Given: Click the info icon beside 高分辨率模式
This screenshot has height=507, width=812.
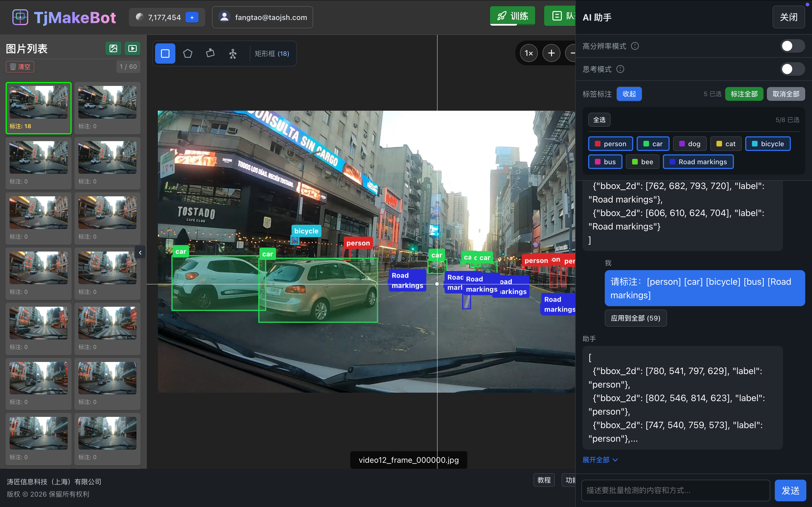Looking at the screenshot, I should (635, 46).
